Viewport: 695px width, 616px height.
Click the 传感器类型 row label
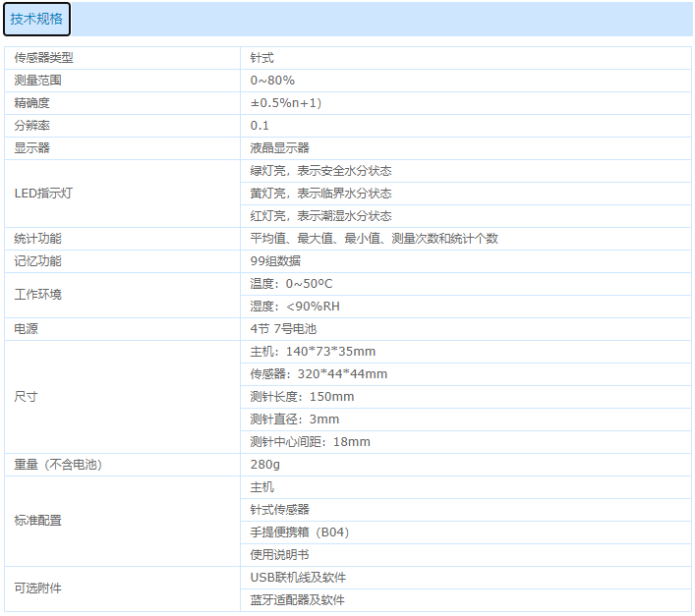pyautogui.click(x=43, y=58)
